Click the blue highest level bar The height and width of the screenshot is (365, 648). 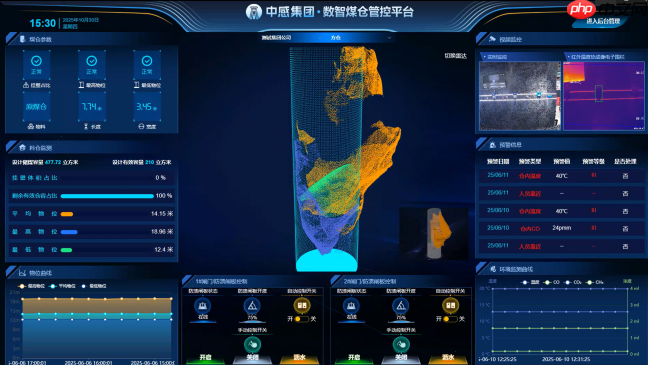coord(69,232)
